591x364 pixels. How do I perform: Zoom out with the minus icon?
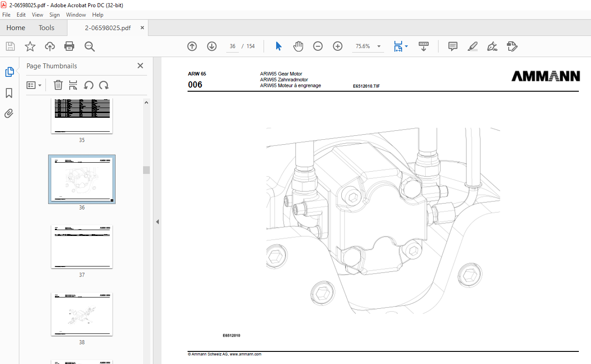coord(318,46)
